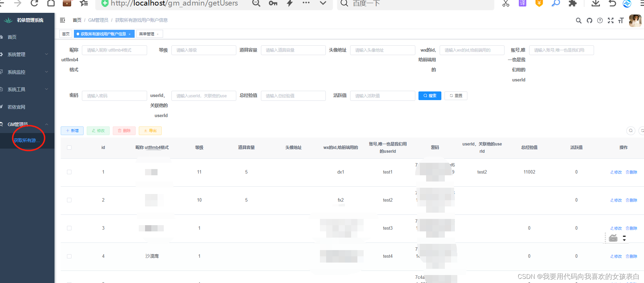Screen dimensions: 644x283
Task: Switch to the 首页 page tab
Action: pos(66,34)
